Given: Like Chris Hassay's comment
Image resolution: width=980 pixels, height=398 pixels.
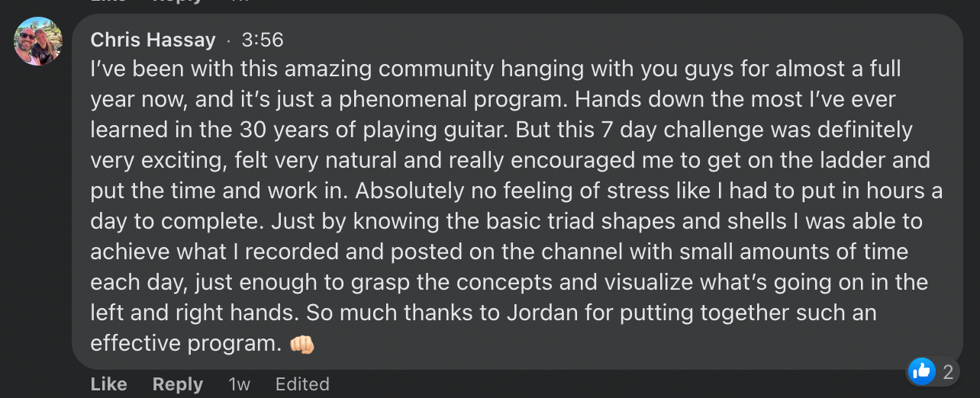Looking at the screenshot, I should 108,384.
